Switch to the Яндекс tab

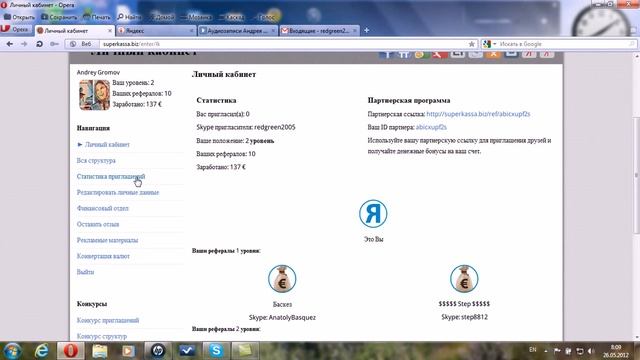tap(156, 31)
